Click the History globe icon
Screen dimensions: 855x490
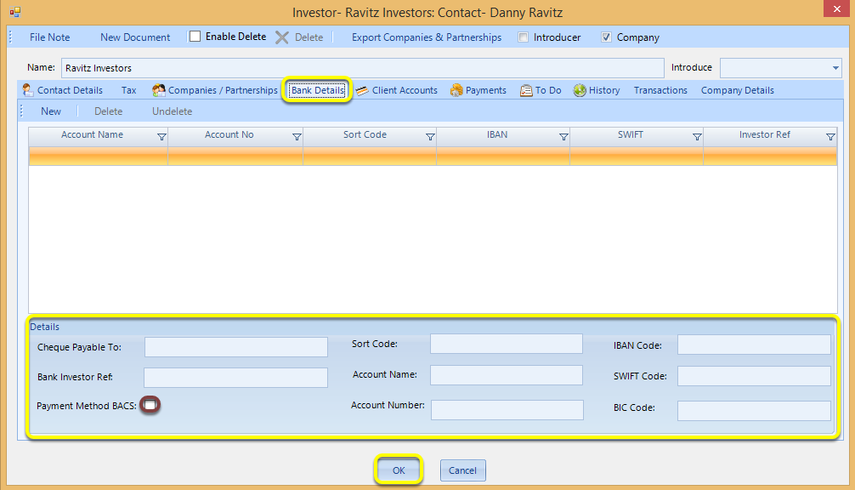pyautogui.click(x=580, y=90)
